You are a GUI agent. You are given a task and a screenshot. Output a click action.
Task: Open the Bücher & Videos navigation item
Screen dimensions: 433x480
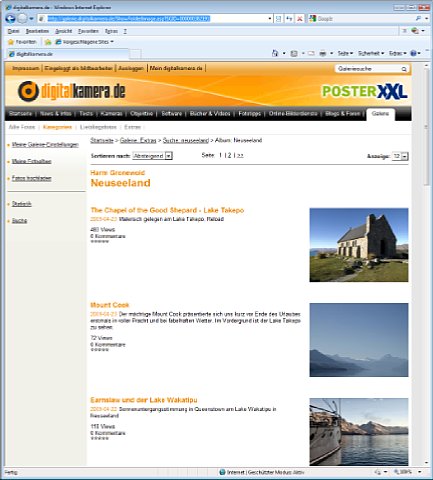pos(210,114)
